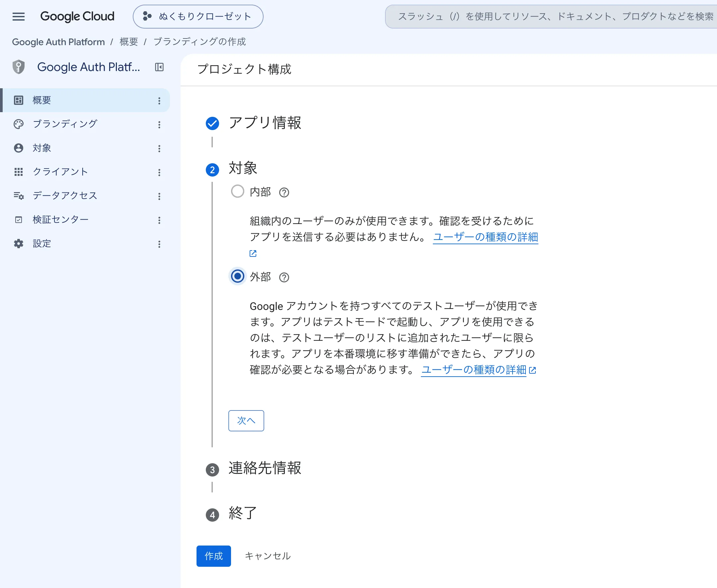Collapse the side navigation panel

click(x=159, y=67)
